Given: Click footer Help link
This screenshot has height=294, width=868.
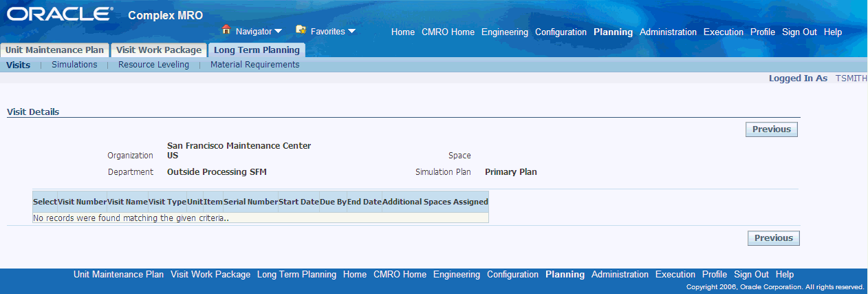Looking at the screenshot, I should tap(785, 274).
